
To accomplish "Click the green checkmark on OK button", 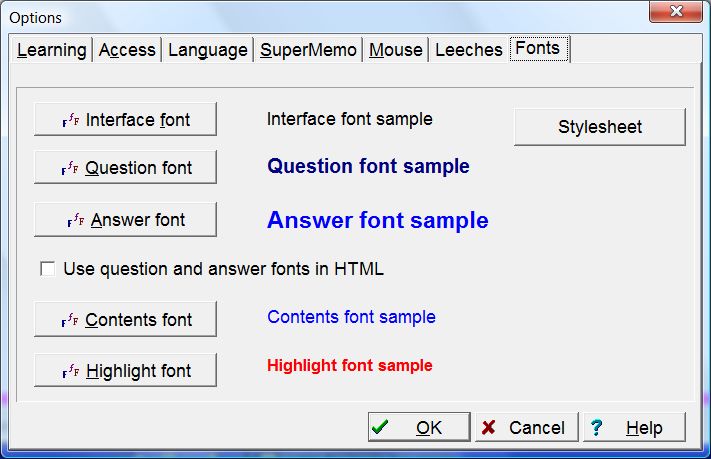I will [381, 428].
